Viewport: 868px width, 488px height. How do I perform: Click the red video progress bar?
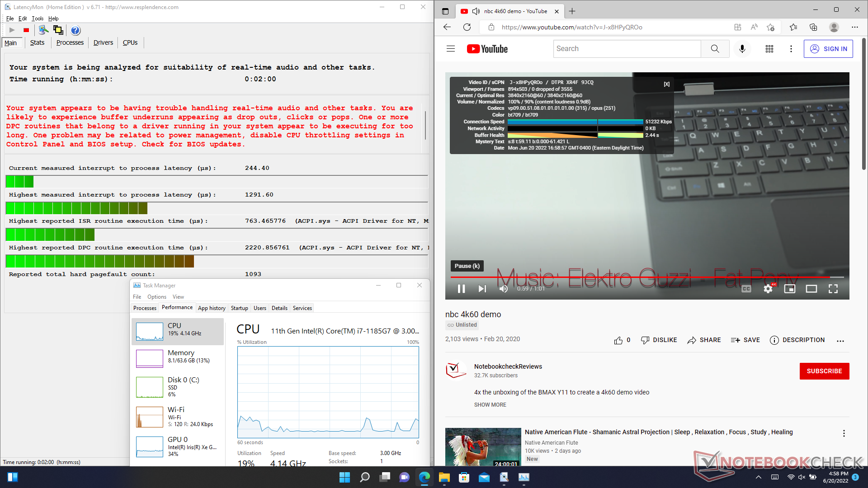click(x=633, y=277)
